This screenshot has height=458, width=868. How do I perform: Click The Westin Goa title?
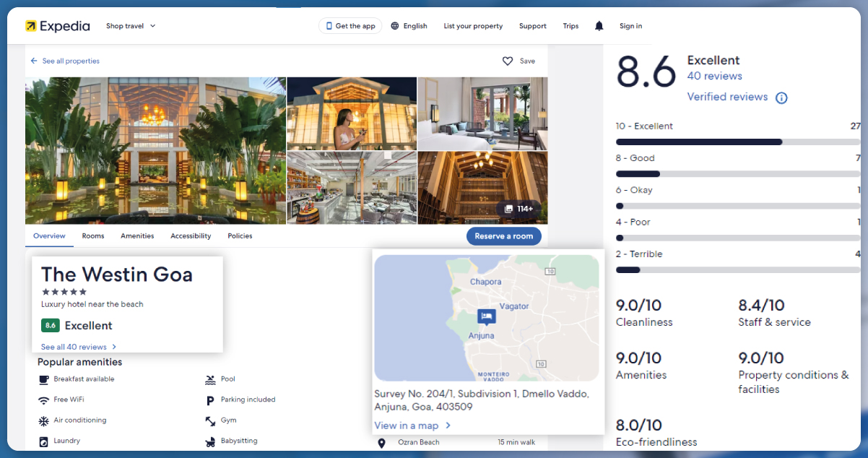pos(117,275)
